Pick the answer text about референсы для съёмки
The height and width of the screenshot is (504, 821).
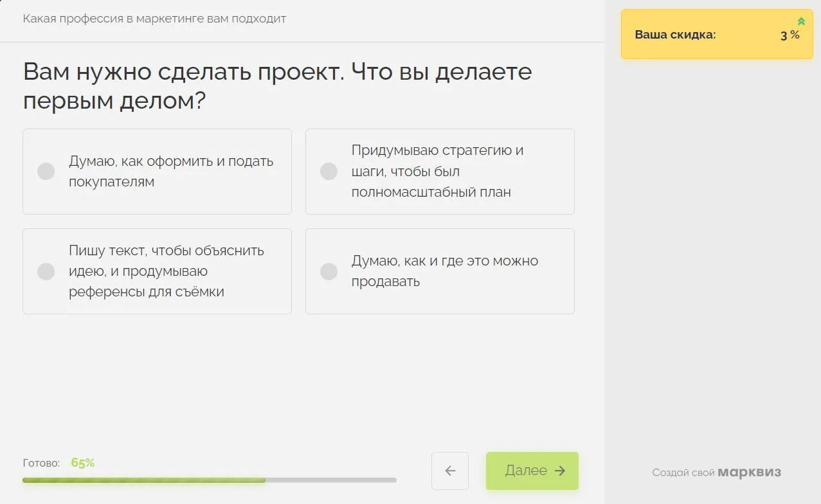coord(166,271)
